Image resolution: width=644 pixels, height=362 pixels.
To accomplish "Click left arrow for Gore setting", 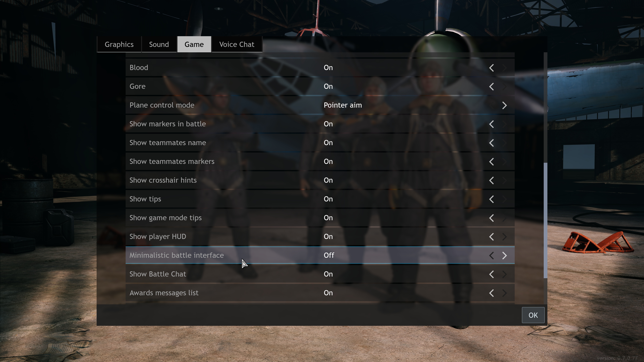I will pos(492,86).
